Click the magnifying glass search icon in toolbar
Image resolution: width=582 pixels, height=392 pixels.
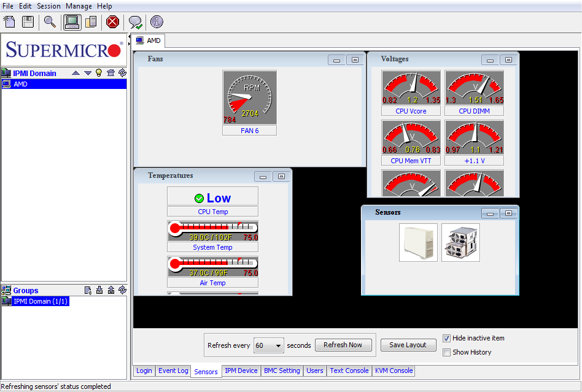coord(50,22)
